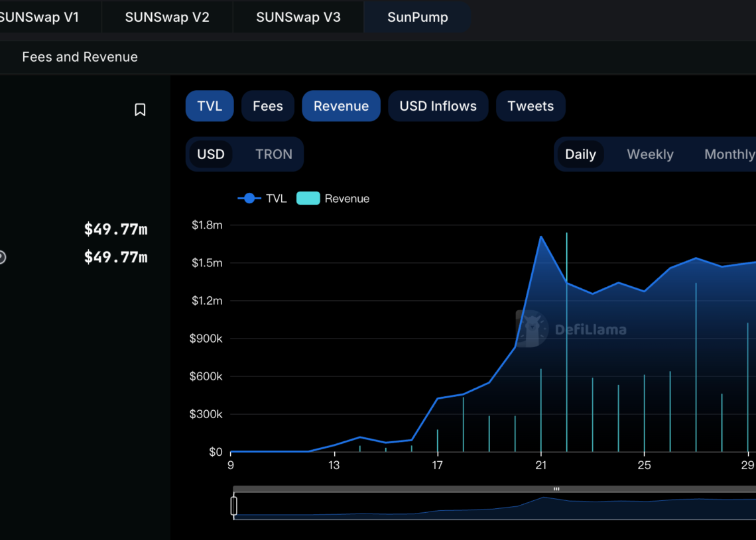Screen dimensions: 756x540
Task: Click the left handle of range slider
Action: tap(233, 506)
